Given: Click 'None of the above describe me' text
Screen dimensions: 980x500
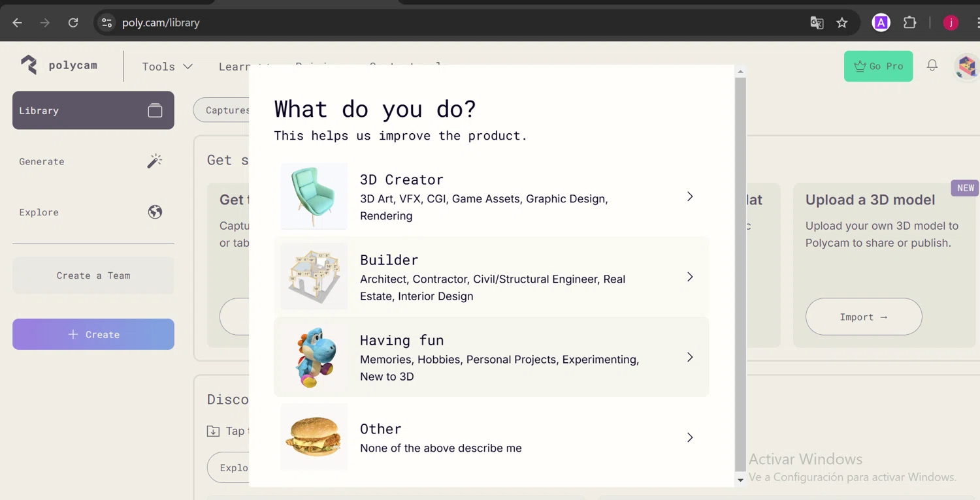Looking at the screenshot, I should coord(441,448).
